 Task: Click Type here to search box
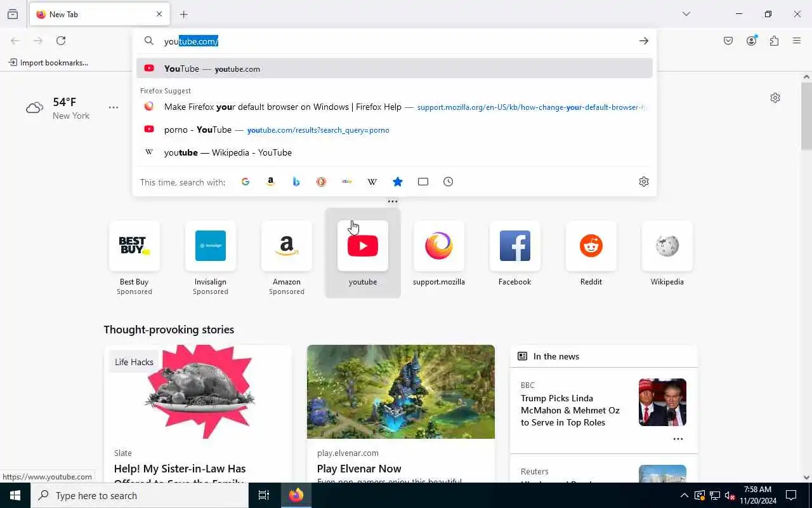pyautogui.click(x=140, y=495)
